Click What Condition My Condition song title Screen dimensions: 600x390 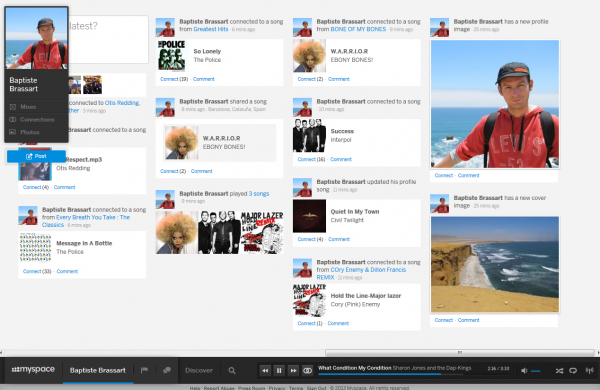[x=355, y=368]
